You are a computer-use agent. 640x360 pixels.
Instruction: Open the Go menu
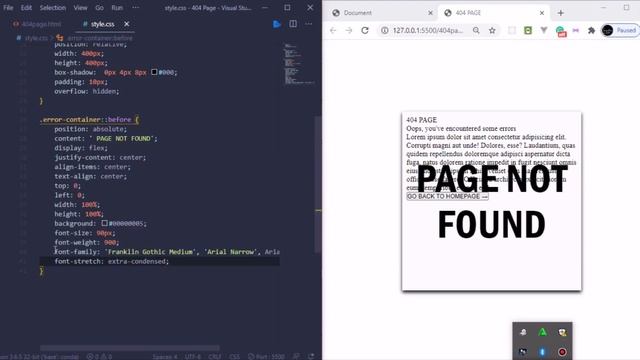[x=99, y=8]
